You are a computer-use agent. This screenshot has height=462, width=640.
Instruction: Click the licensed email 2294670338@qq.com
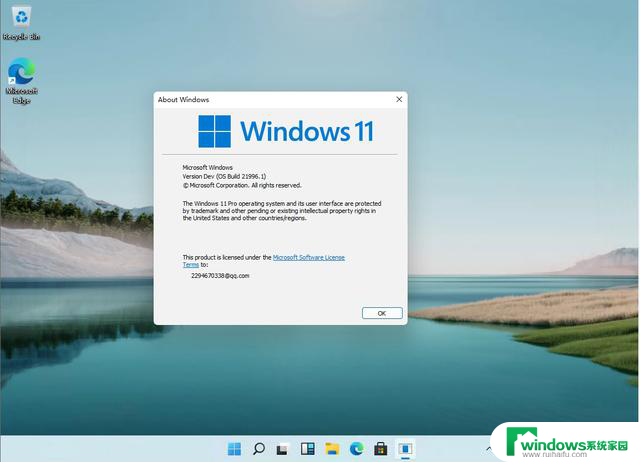[220, 276]
